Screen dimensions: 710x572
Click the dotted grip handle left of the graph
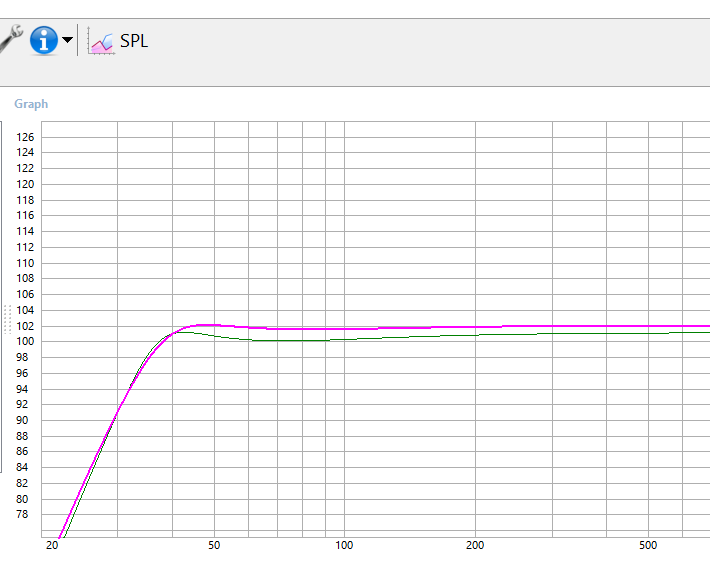[x=7, y=319]
